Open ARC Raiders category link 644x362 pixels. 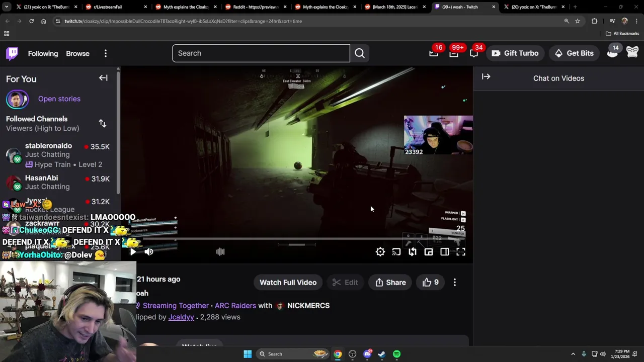[x=235, y=306]
